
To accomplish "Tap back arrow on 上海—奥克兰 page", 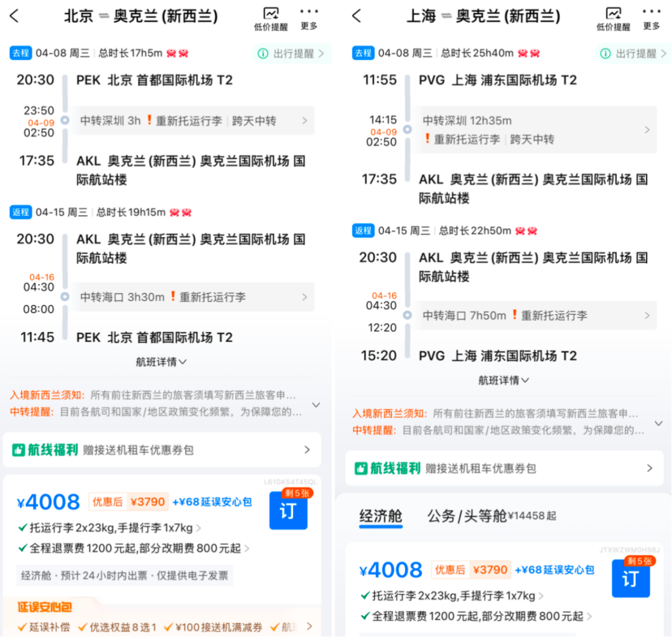I will click(355, 16).
